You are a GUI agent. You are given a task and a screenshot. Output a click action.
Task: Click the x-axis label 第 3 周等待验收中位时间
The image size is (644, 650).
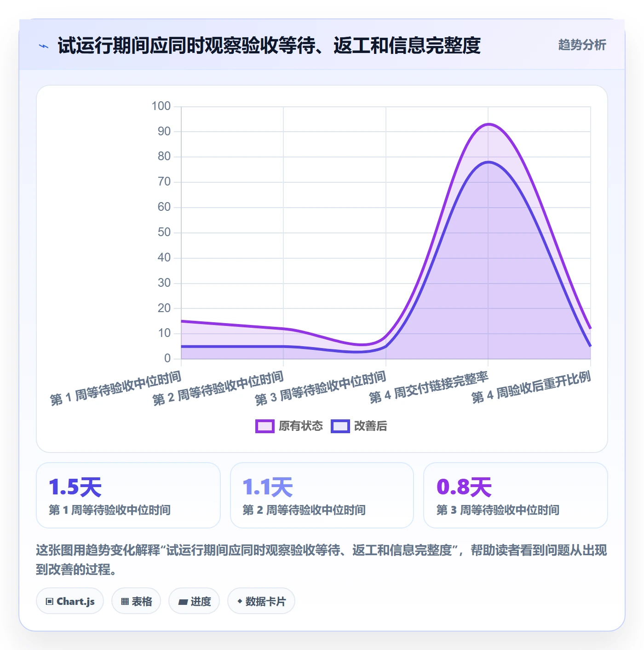[321, 389]
